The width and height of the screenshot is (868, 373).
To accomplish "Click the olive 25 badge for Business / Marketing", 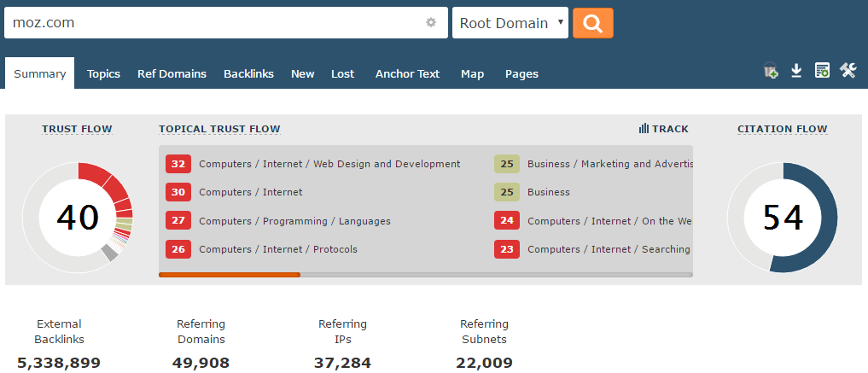I will coord(507,164).
